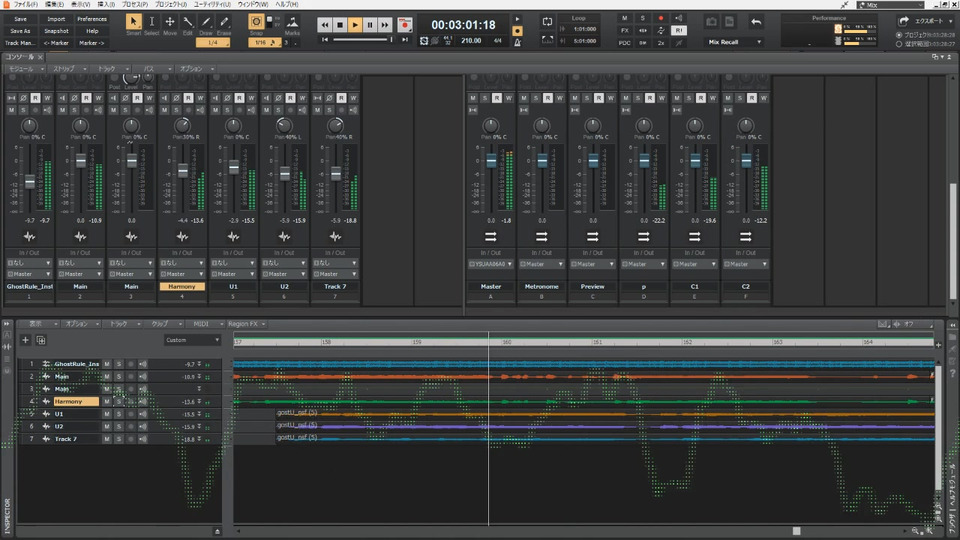Open the プロジェクト (Project) menu
The height and width of the screenshot is (540, 960).
[x=170, y=4]
